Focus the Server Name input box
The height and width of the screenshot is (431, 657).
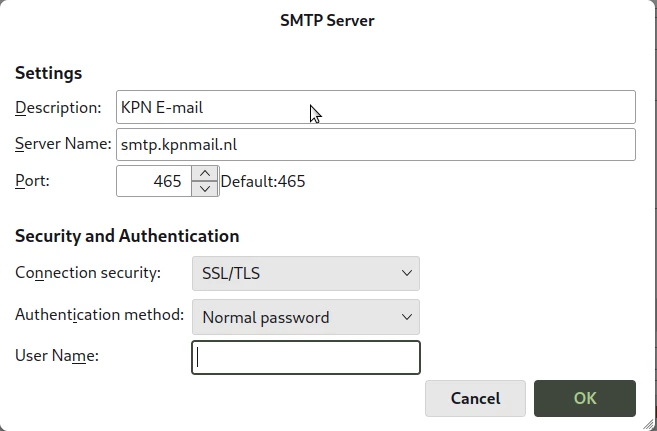coord(375,144)
